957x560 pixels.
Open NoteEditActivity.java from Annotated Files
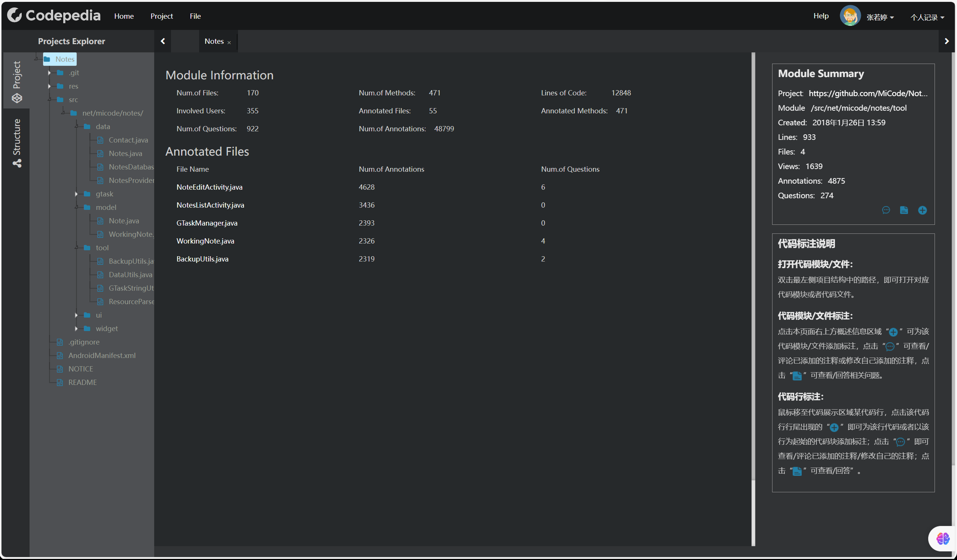pyautogui.click(x=209, y=187)
